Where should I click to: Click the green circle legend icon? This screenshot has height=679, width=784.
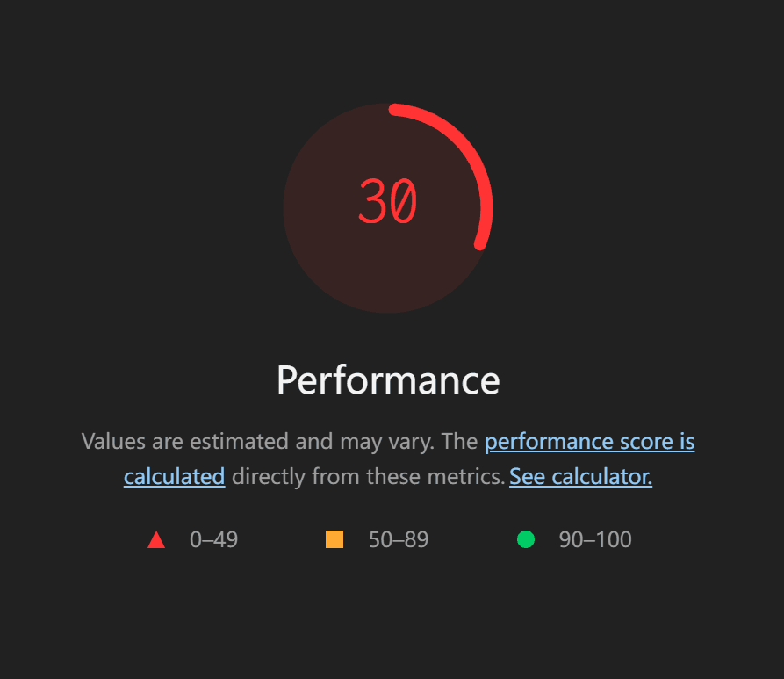tap(526, 539)
